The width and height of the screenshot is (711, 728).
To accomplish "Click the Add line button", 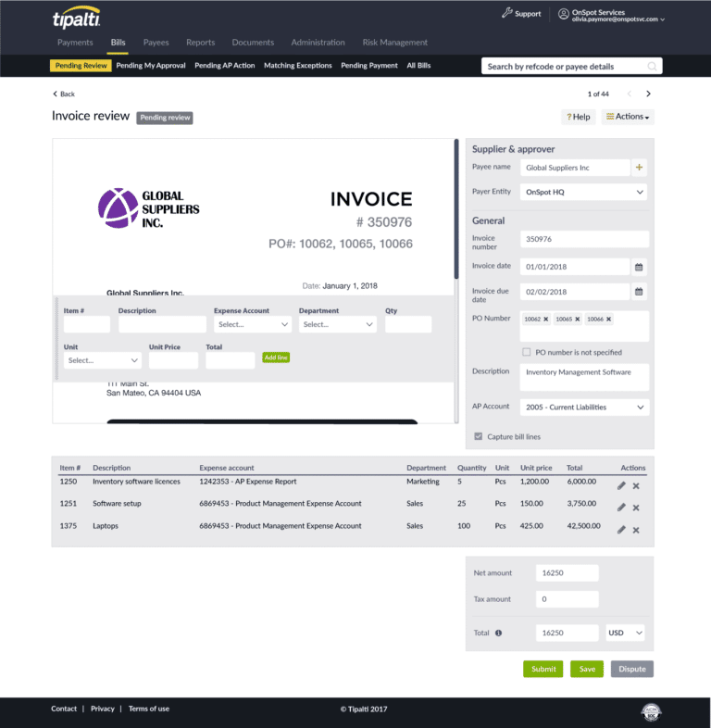I will pyautogui.click(x=276, y=358).
